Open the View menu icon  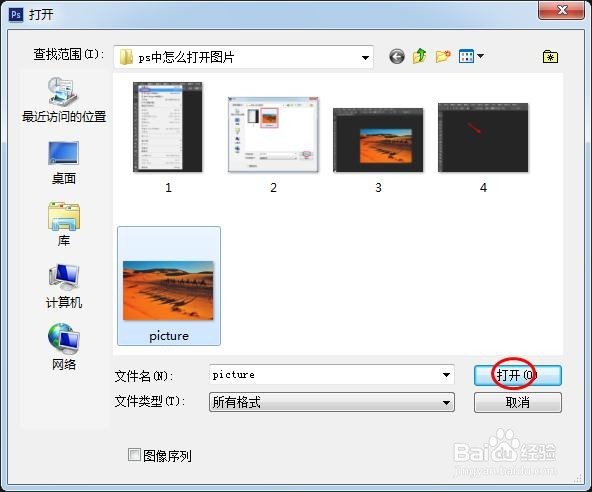(x=467, y=57)
